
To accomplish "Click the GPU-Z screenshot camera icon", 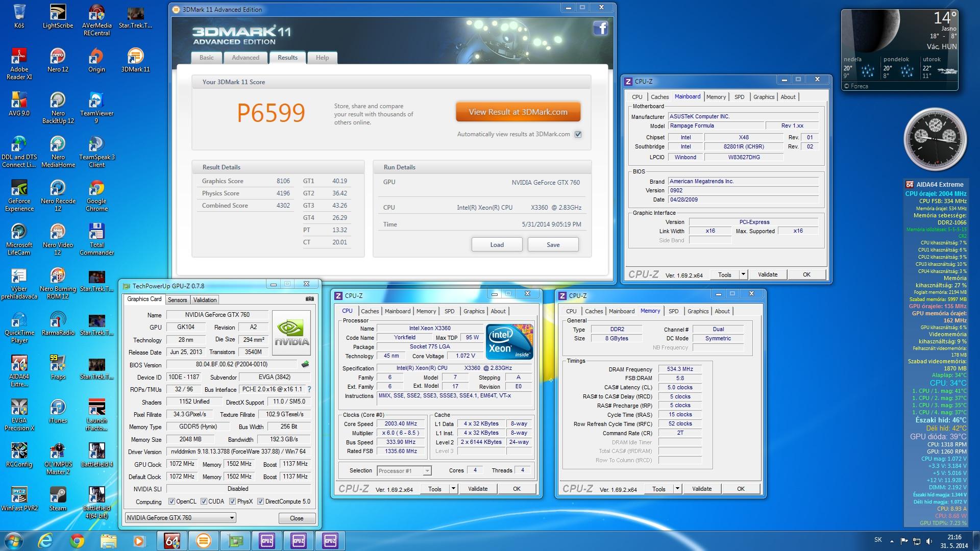I will pyautogui.click(x=309, y=299).
